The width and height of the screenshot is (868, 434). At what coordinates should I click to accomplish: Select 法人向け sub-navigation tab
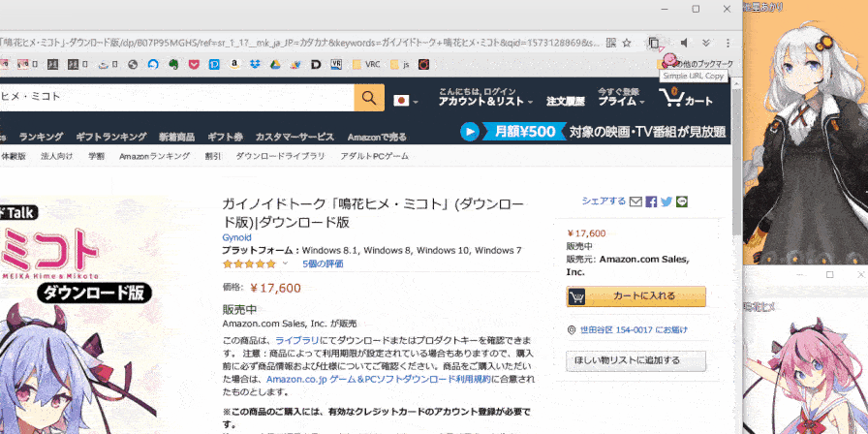coord(57,156)
